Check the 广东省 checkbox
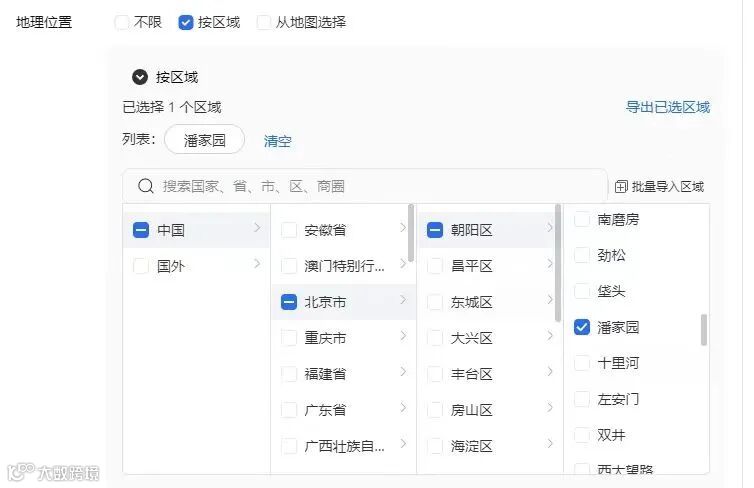754x488 pixels. [x=289, y=410]
